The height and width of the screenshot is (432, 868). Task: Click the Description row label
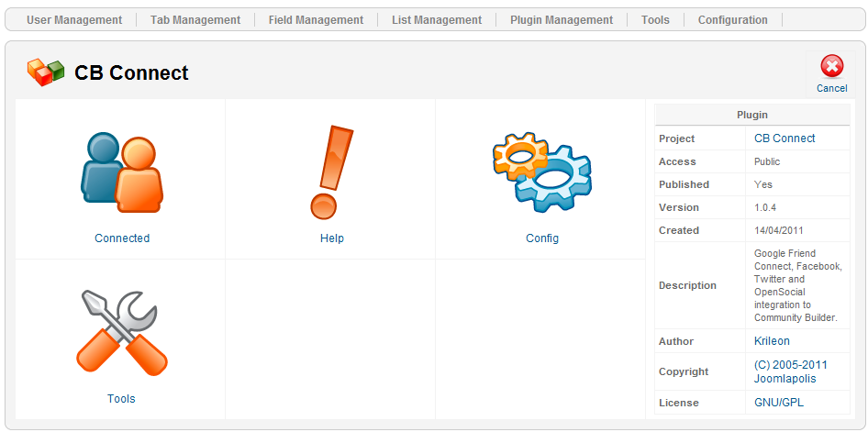687,285
